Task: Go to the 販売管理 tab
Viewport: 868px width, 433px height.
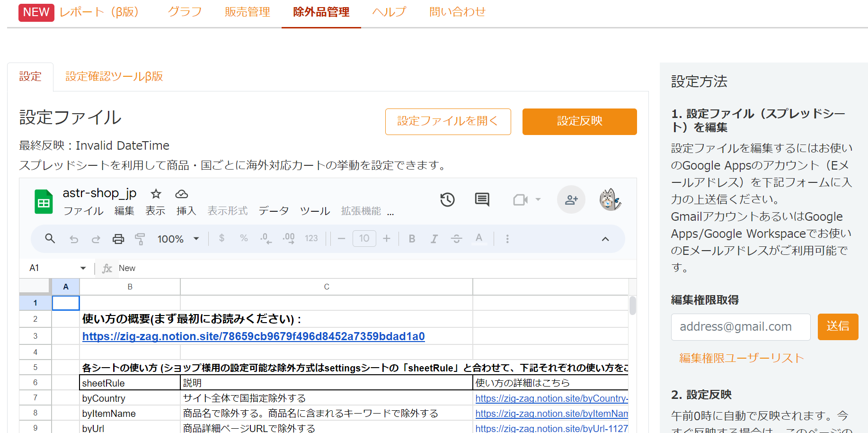Action: point(248,12)
